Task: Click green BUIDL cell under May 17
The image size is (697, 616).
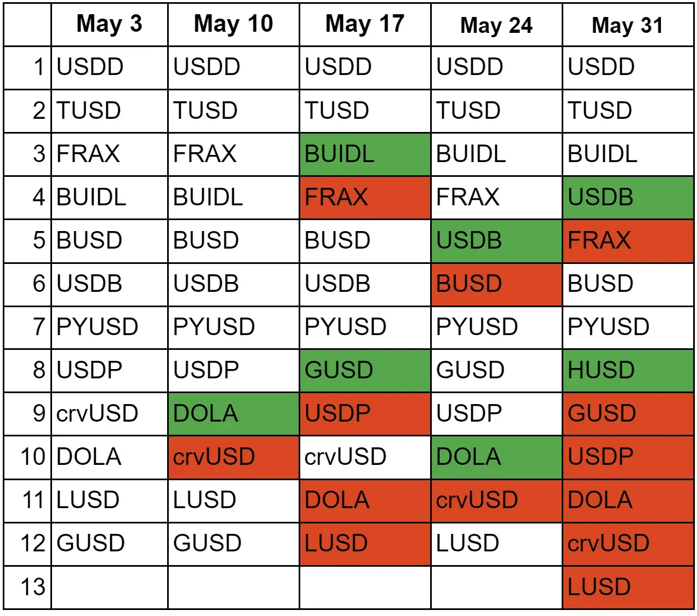Action: [365, 154]
